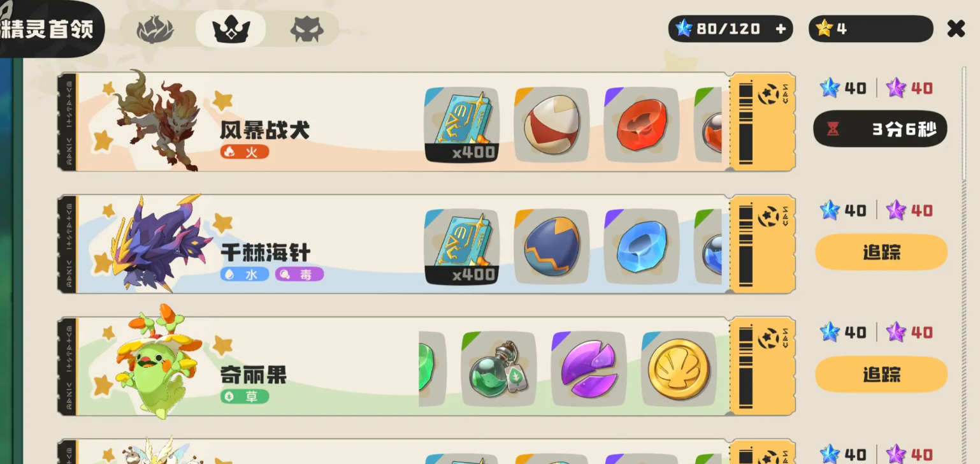980x464 pixels.
Task: Add more blue star energy with plus
Action: 781,29
